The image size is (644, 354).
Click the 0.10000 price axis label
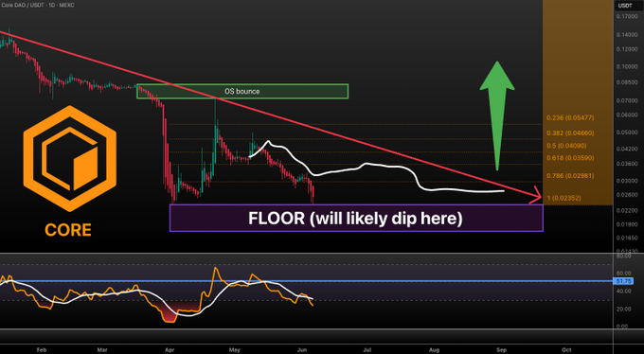[627, 66]
